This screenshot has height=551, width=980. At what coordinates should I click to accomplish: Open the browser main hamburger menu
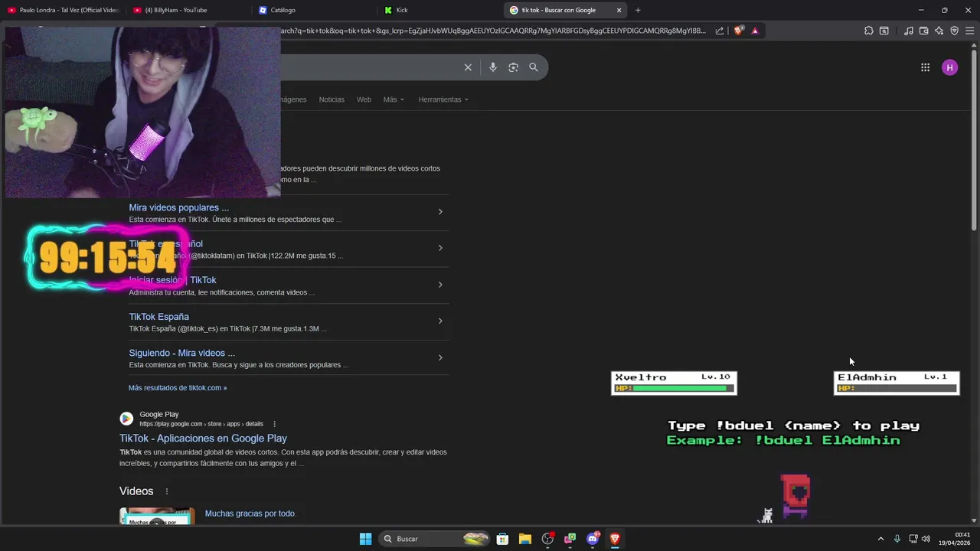click(x=969, y=31)
